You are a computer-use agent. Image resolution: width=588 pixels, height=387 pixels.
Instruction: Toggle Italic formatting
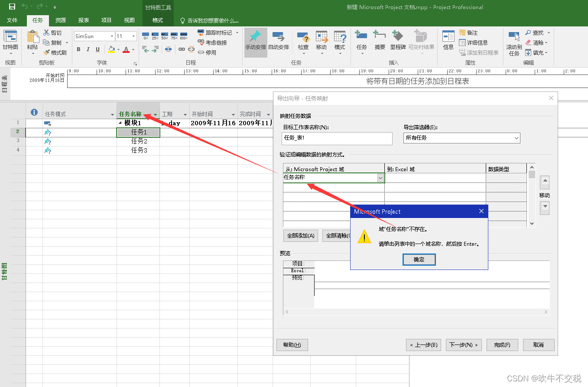(x=88, y=49)
